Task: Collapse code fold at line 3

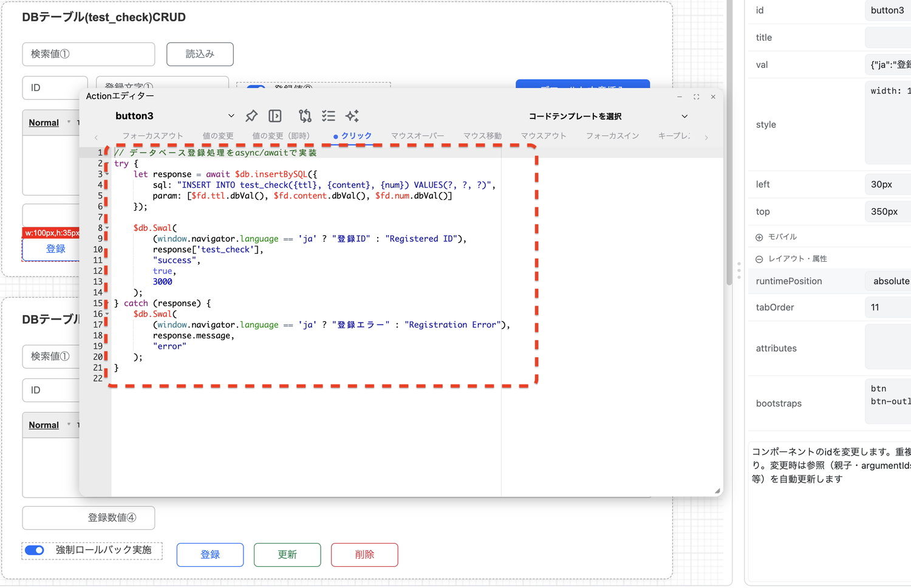Action: 107,174
